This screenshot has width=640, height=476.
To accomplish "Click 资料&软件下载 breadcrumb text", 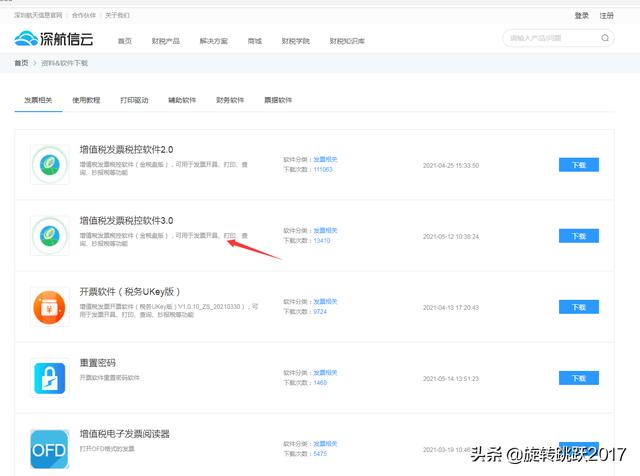I will point(64,63).
